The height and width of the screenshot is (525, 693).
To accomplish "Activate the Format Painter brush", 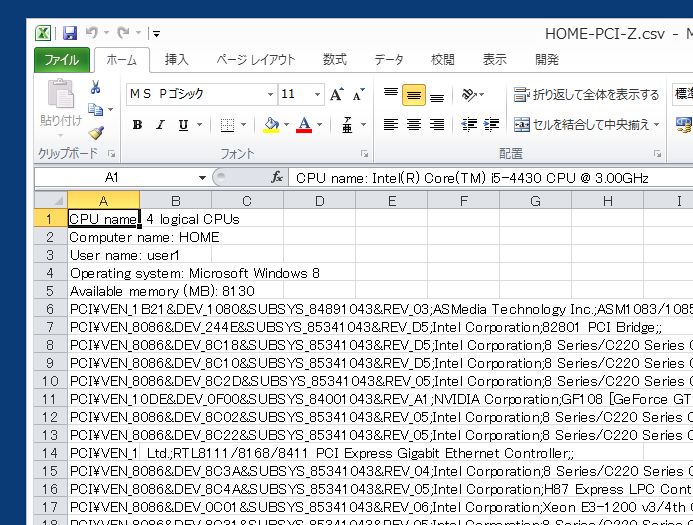I will tap(95, 132).
